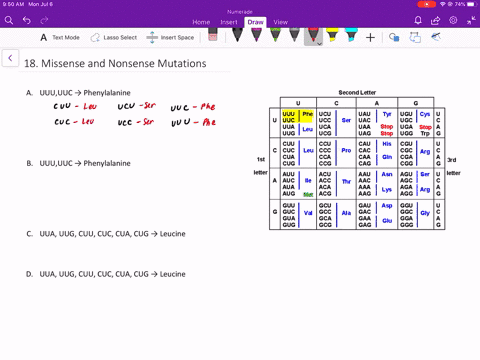Viewport: 480px width, 360px height.
Task: Click the 'Numerade' notebook title
Action: coord(240,12)
